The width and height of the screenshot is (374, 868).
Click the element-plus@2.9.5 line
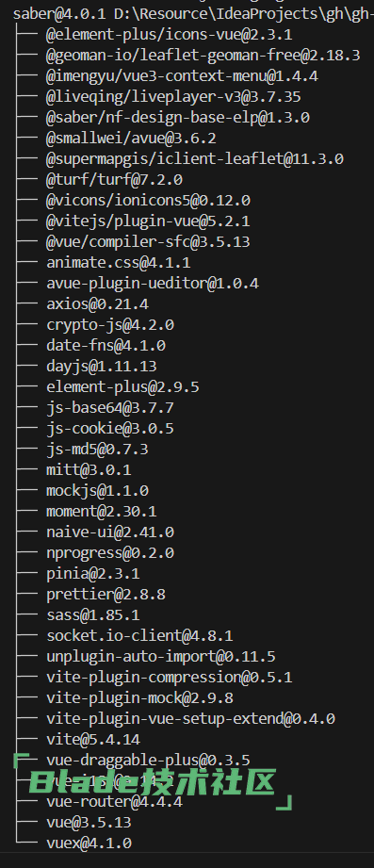pos(122,387)
